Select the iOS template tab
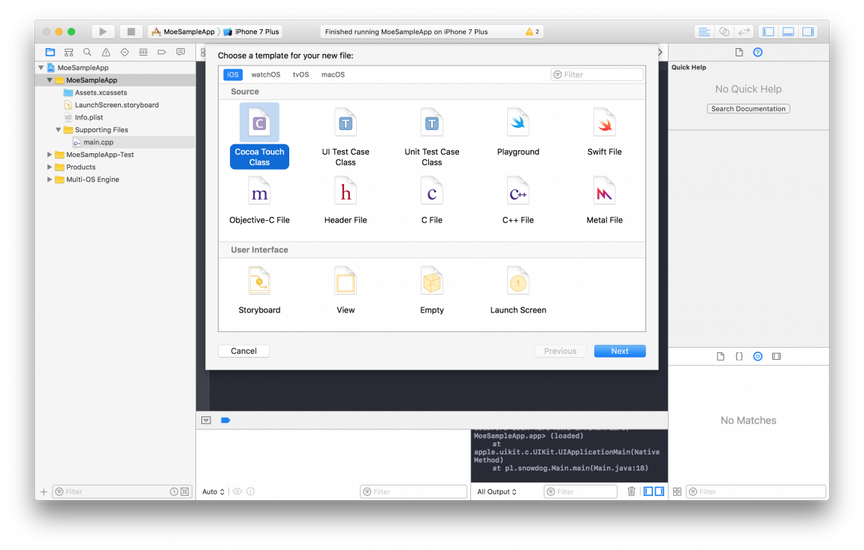 (x=233, y=74)
